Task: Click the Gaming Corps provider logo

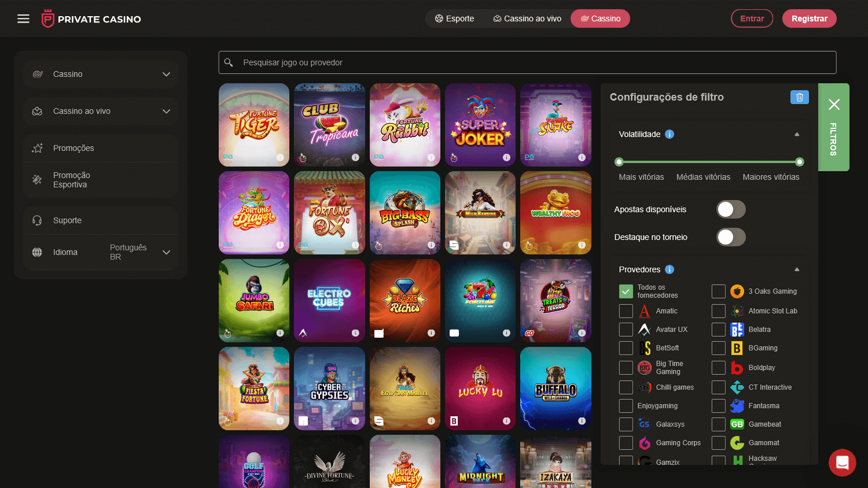Action: click(645, 443)
